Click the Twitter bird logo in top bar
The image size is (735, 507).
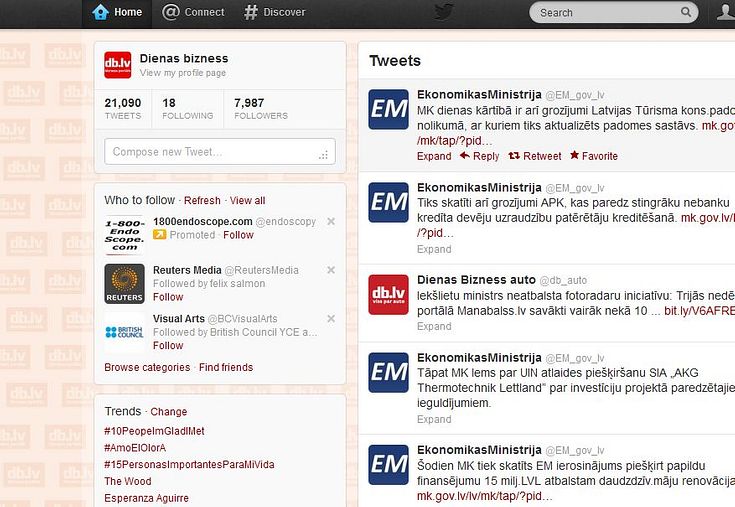pos(443,12)
